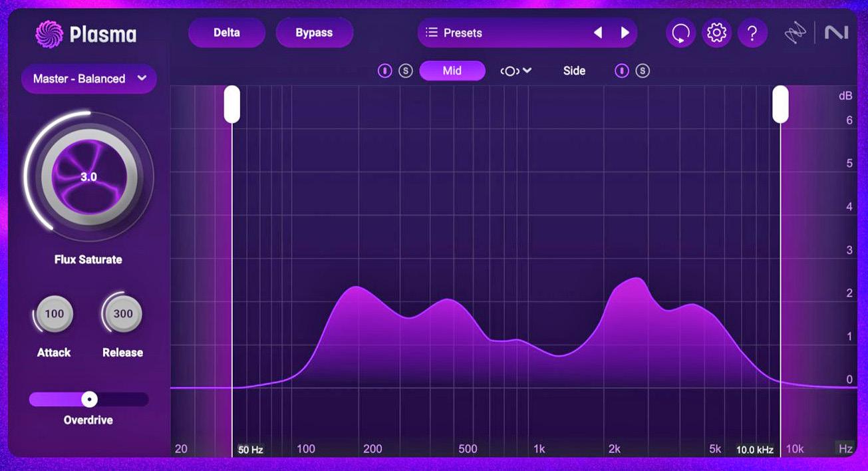The height and width of the screenshot is (471, 868).
Task: Go to next preset with right arrow
Action: coord(625,33)
